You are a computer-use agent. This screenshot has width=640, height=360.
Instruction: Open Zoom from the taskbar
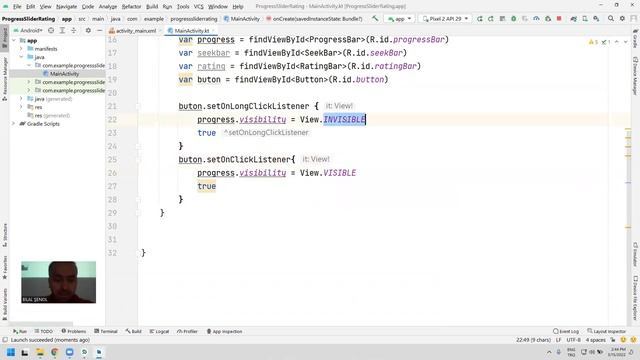(x=69, y=352)
